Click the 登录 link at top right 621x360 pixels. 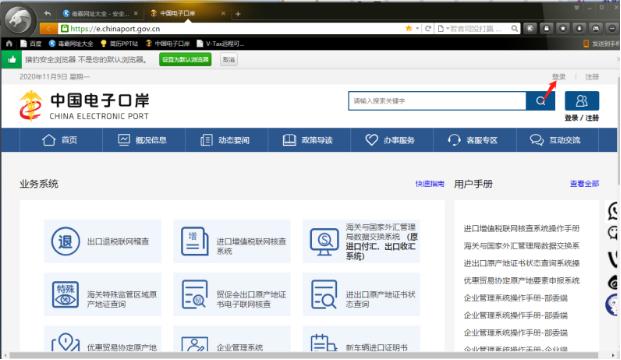(x=559, y=76)
